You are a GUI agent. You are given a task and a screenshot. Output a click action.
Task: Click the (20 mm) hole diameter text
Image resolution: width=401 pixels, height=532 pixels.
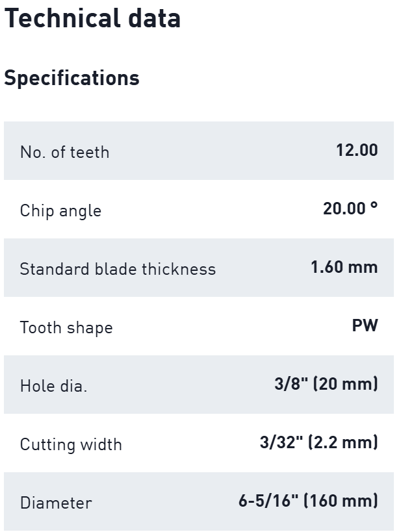point(345,384)
